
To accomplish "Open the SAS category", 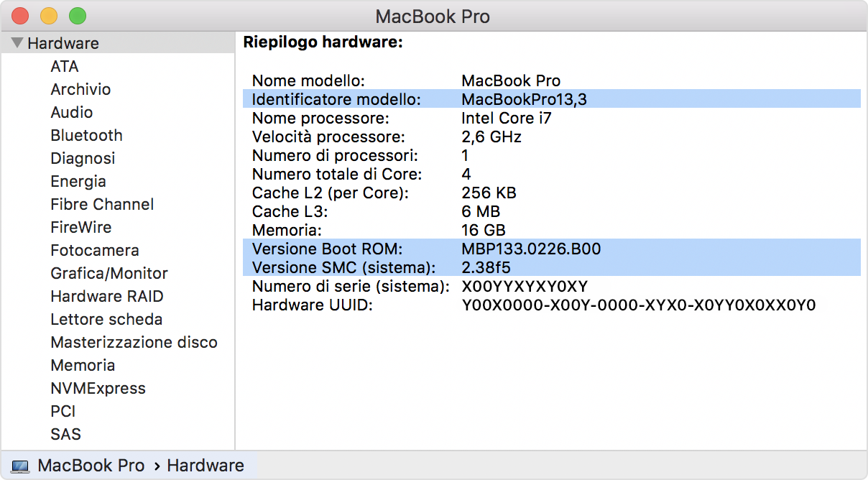I will (64, 434).
